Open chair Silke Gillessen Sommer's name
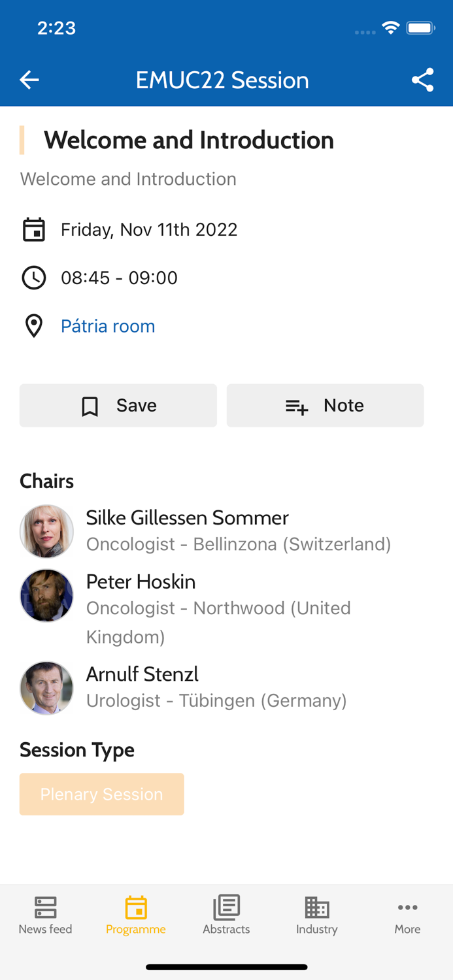This screenshot has height=980, width=453. [x=187, y=517]
